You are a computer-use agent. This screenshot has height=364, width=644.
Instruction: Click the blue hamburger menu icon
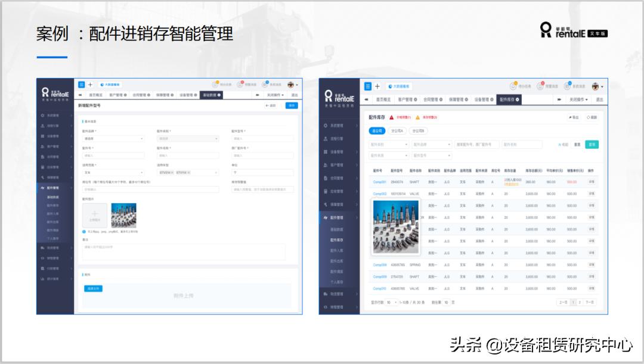368,87
